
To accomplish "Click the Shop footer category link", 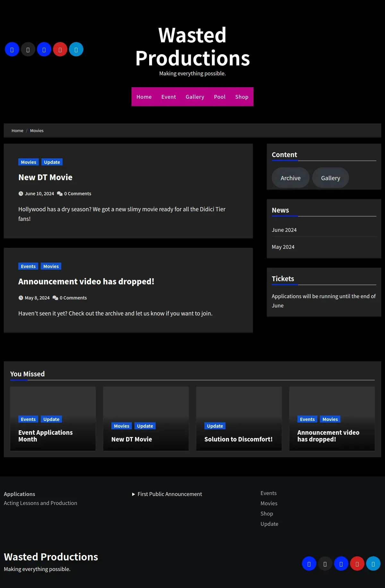I will 267,514.
